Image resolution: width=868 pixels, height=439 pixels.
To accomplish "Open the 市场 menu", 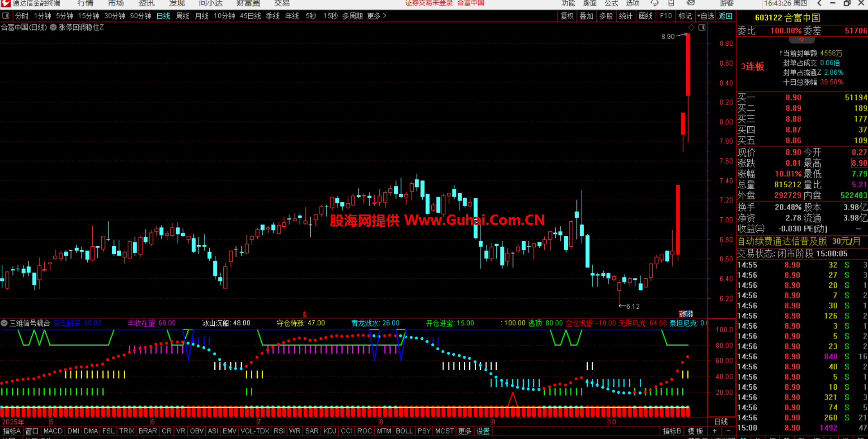I will coord(116,3).
